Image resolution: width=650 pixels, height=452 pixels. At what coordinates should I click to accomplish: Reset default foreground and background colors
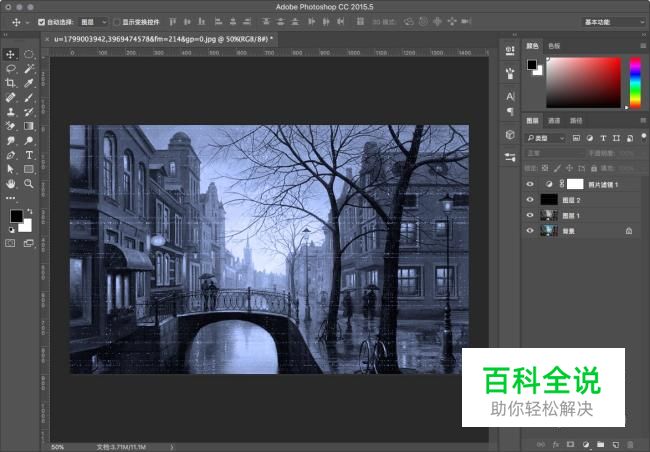[x=12, y=229]
